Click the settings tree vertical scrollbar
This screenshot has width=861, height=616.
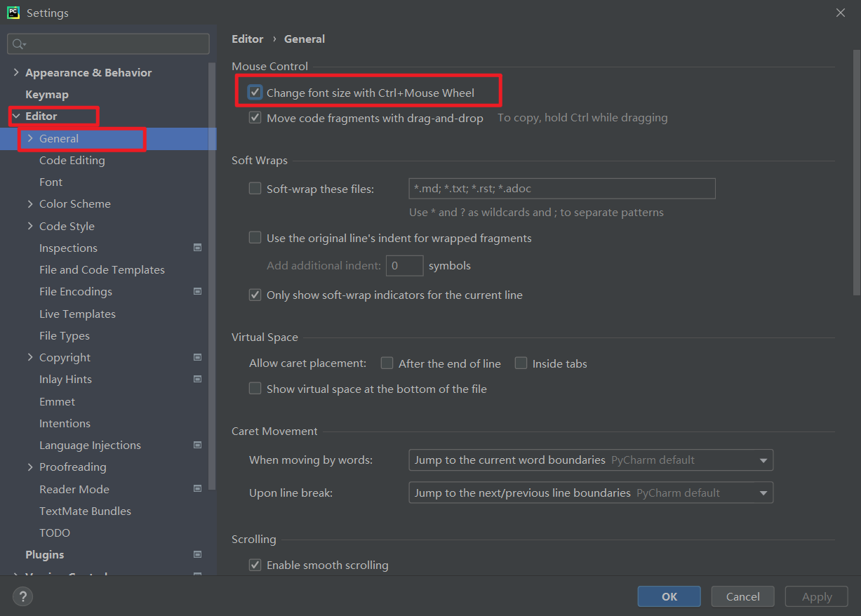coord(213,276)
